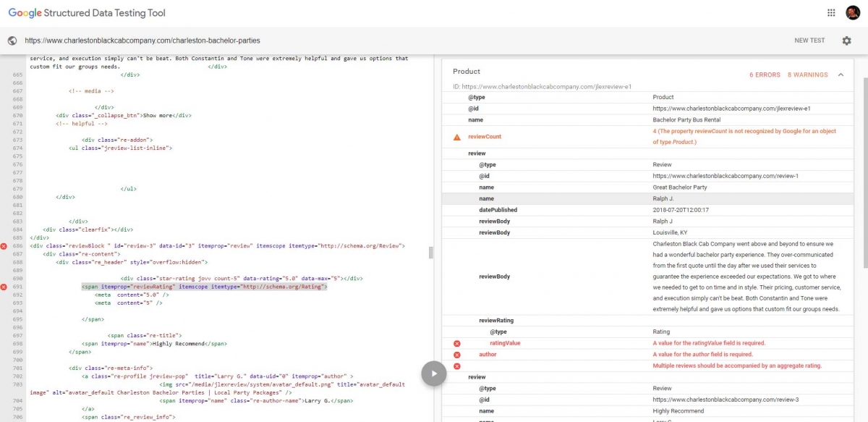The image size is (868, 422).
Task: Click the code panel scrollbar handle
Action: 432,252
